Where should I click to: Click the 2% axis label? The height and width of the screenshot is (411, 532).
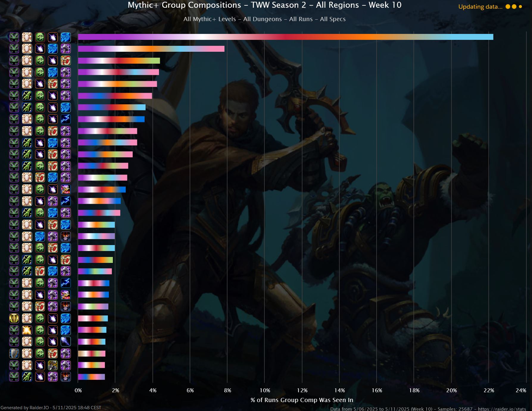(x=116, y=390)
